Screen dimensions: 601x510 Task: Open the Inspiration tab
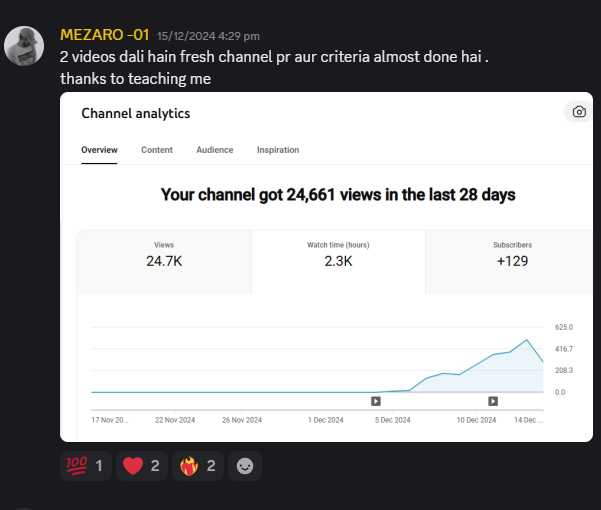tap(278, 150)
